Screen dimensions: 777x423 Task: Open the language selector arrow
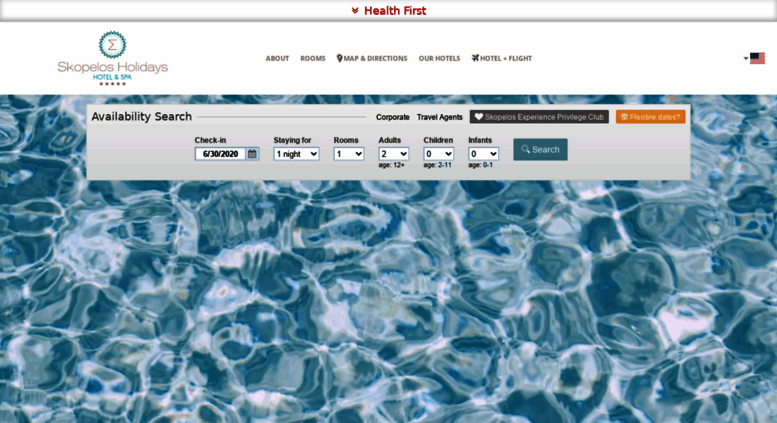746,58
